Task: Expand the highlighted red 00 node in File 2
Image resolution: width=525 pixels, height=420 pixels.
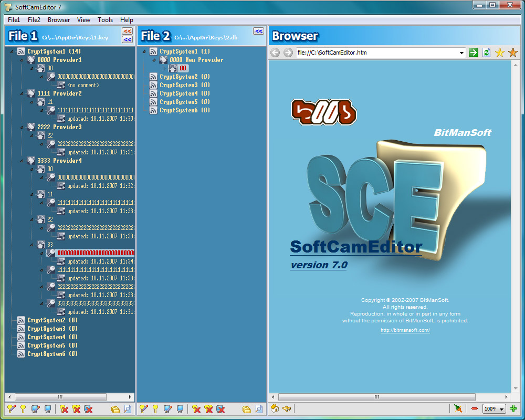Action: 164,68
